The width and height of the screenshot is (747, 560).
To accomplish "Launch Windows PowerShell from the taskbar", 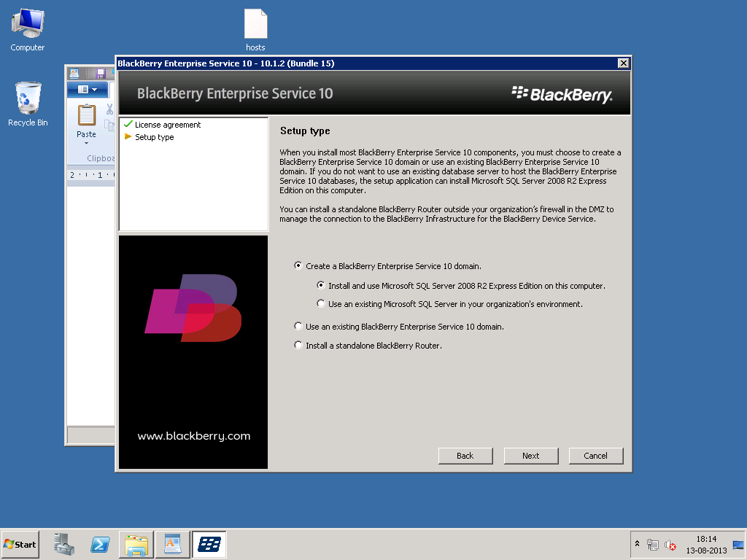I will pos(100,544).
